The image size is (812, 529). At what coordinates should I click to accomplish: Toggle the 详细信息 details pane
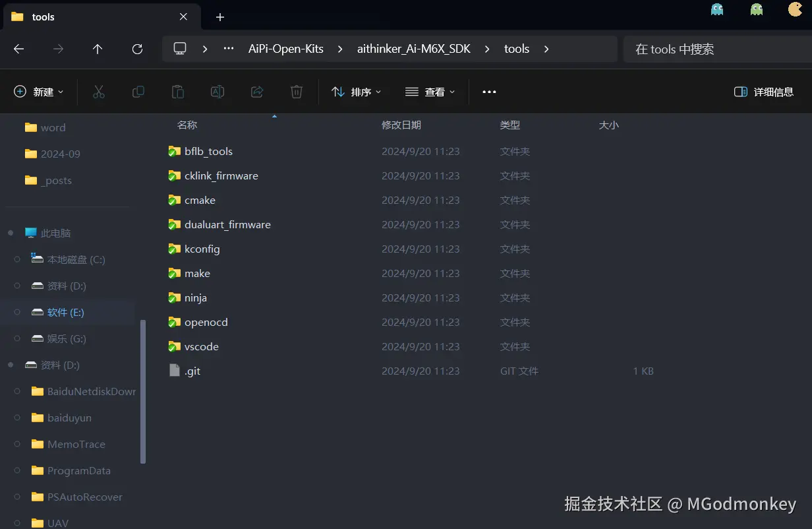click(764, 92)
